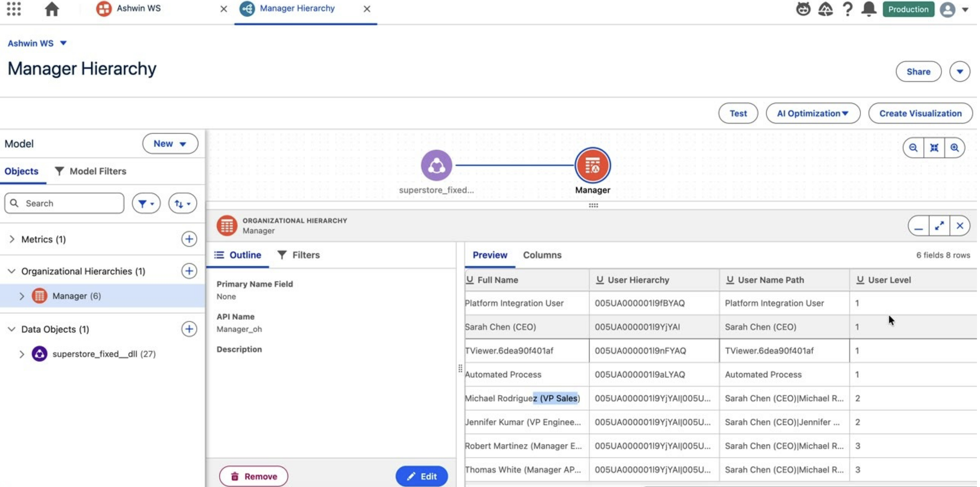Fit the canvas to screen
Viewport: 980px width, 487px height.
(934, 148)
